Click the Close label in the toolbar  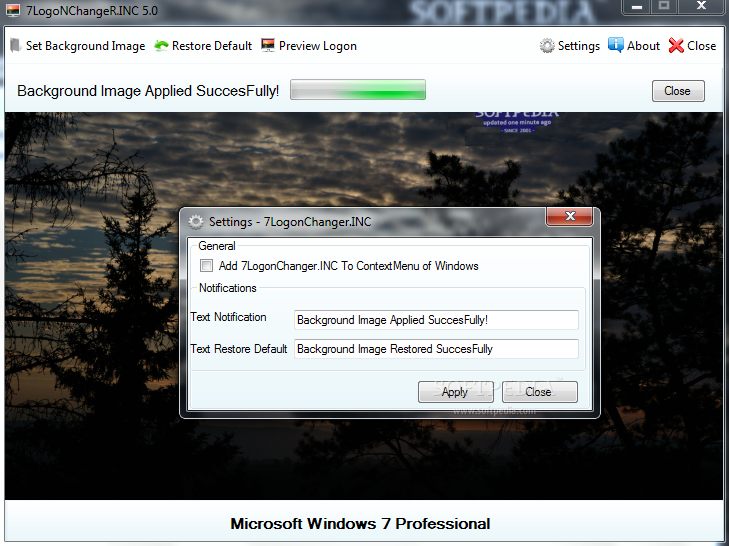702,46
